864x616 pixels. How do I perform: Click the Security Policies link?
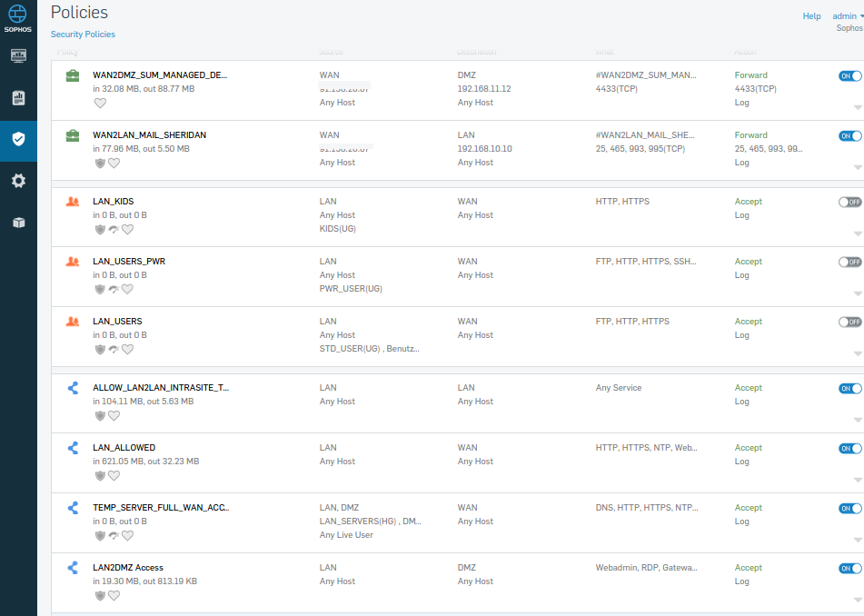(x=83, y=35)
